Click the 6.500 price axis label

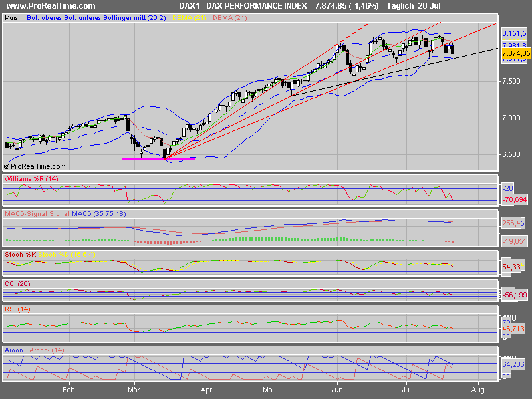(511, 154)
